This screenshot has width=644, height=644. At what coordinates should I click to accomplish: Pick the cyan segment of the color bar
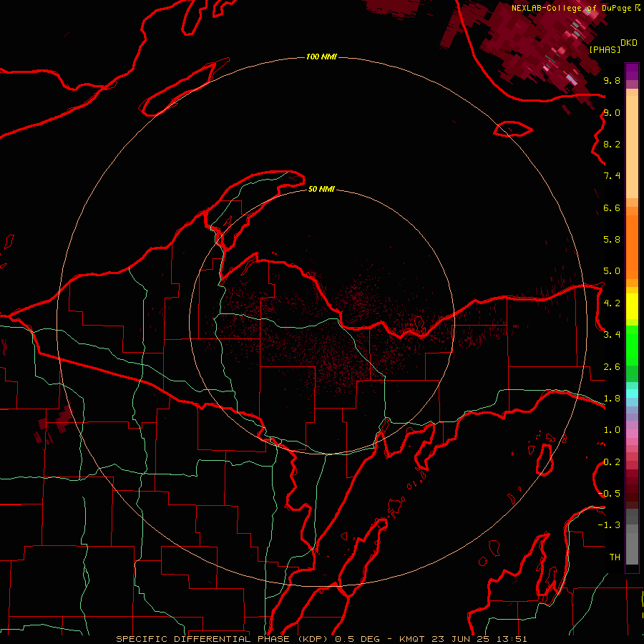[x=632, y=394]
